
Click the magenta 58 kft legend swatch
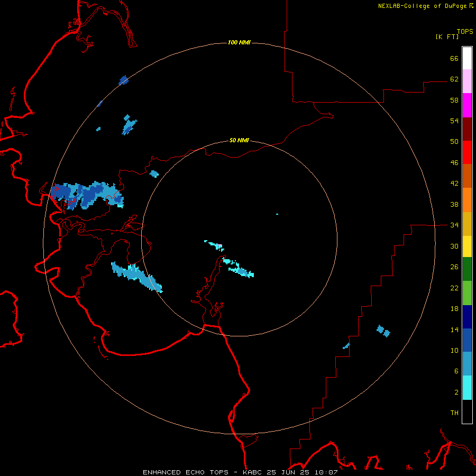[x=467, y=105]
